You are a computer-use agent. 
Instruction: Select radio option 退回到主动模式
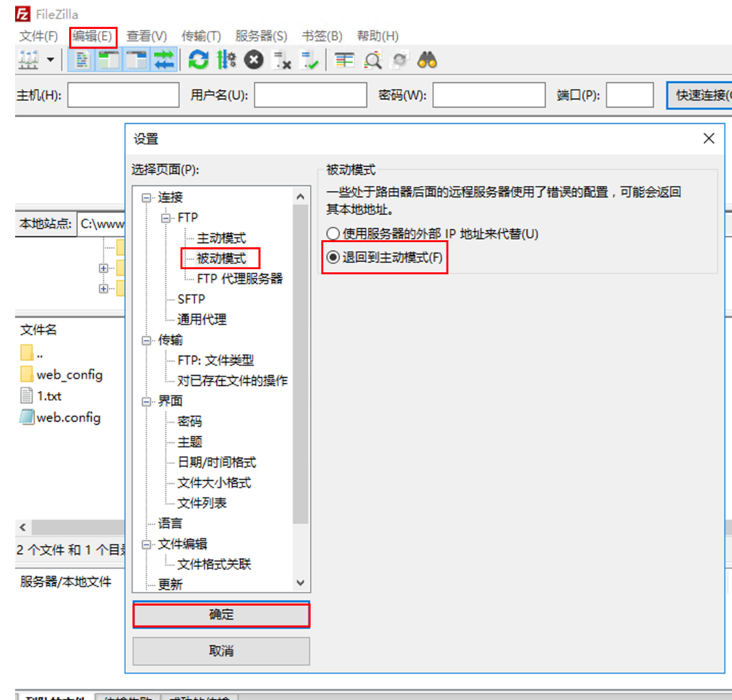click(x=333, y=257)
